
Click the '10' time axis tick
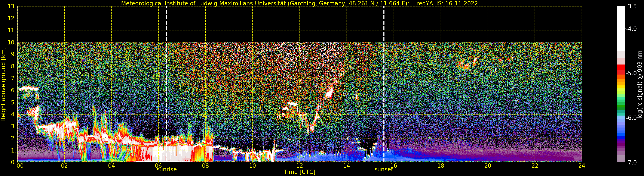[252, 166]
